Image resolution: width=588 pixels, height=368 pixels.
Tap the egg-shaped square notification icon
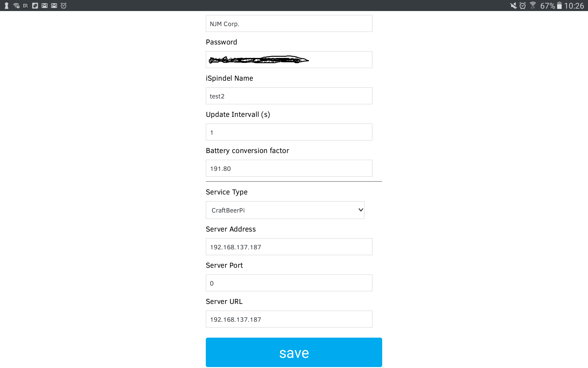[x=35, y=6]
